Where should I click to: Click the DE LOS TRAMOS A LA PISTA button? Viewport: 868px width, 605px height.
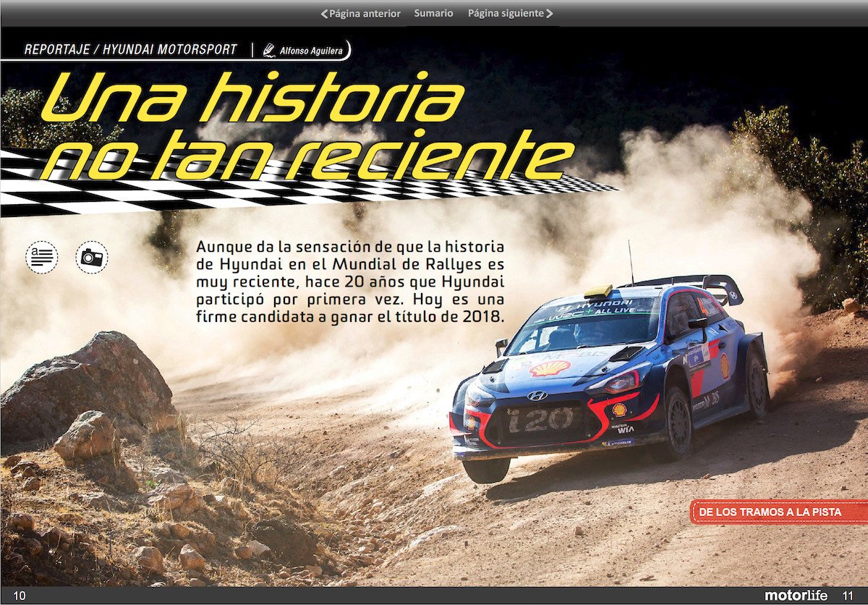(x=779, y=512)
